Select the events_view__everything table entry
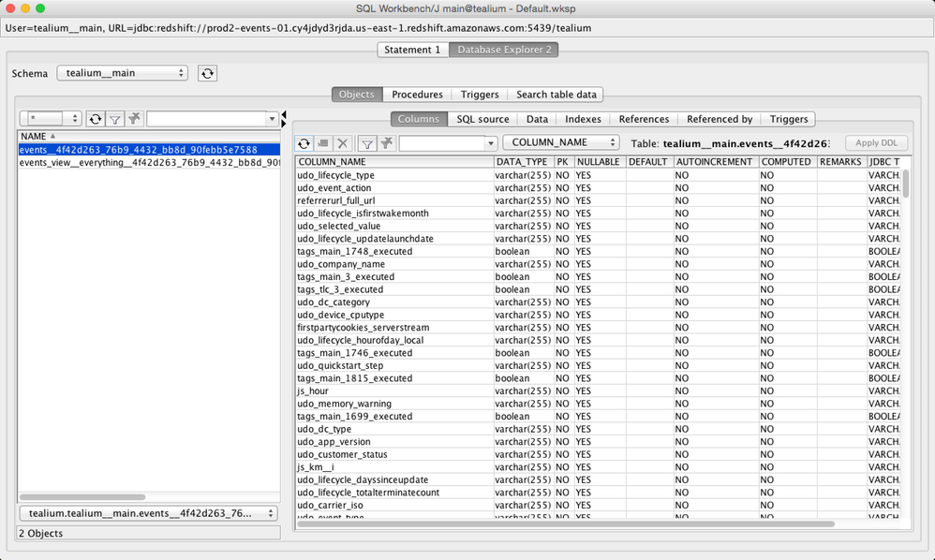 tap(149, 162)
